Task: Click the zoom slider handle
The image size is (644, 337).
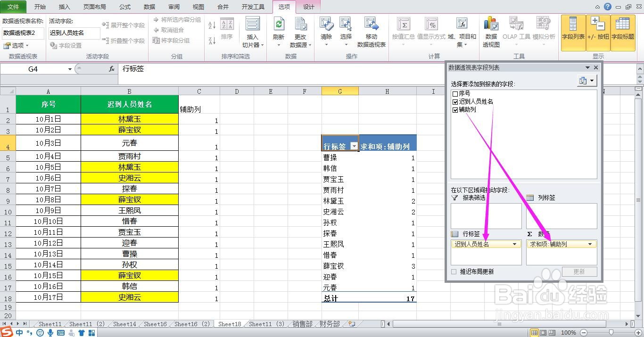Action: 611,332
